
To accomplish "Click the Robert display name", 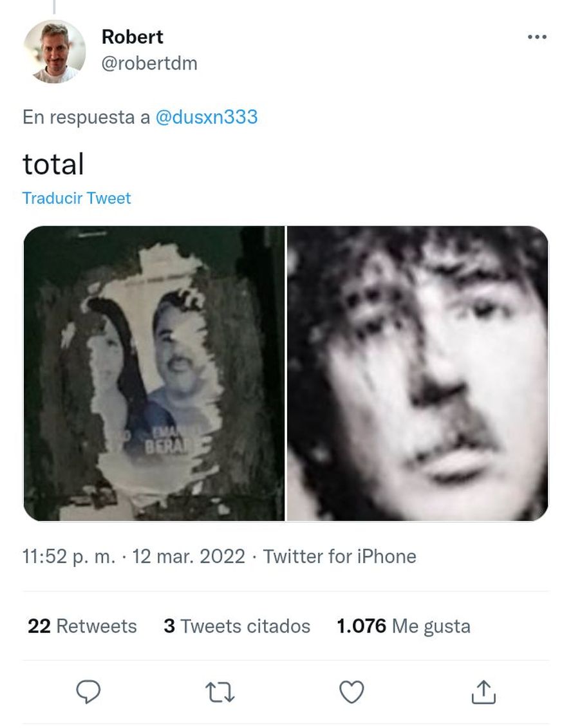I will 133,37.
